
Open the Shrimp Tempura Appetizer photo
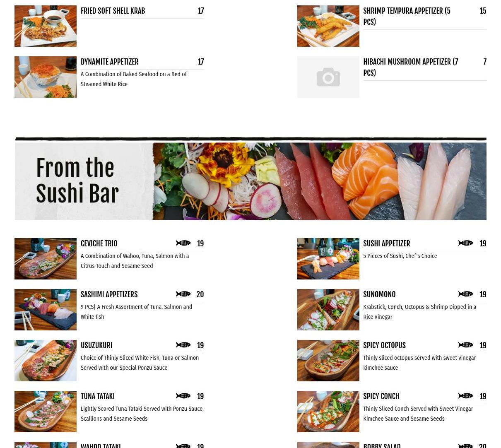point(328,26)
